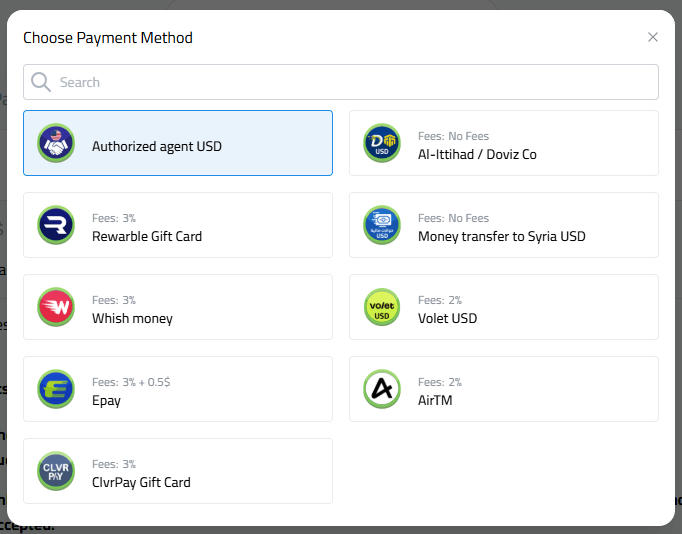Select Money transfer to Syria USD

pyautogui.click(x=504, y=225)
